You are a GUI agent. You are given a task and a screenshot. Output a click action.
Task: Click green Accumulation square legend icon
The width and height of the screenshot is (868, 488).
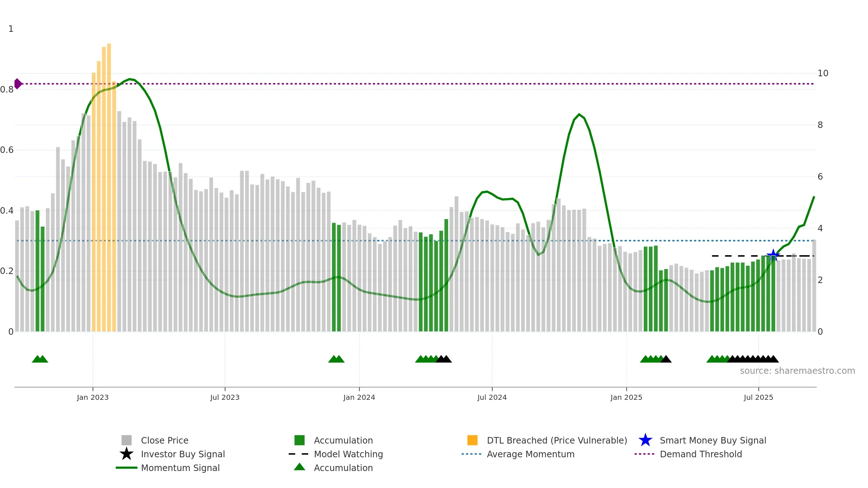pos(299,440)
